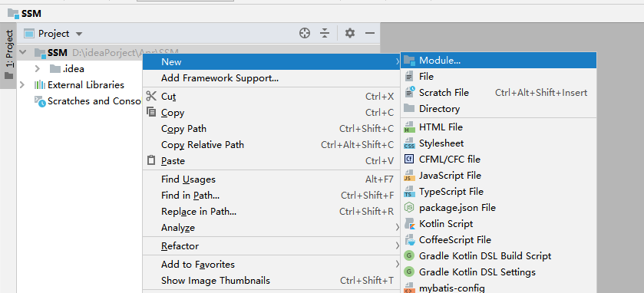Click the locate/scroll from source target icon
The width and height of the screenshot is (644, 293).
[305, 33]
